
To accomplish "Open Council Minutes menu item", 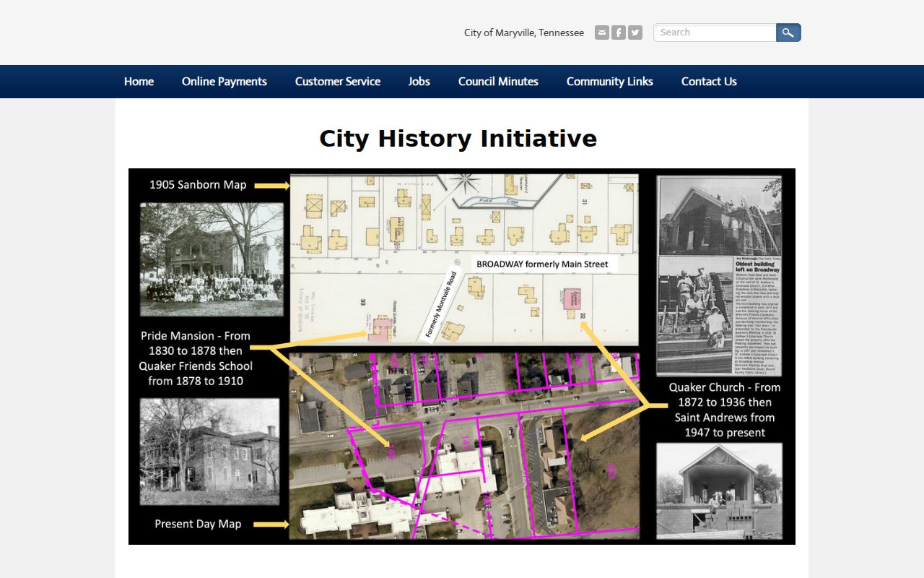I will point(498,82).
